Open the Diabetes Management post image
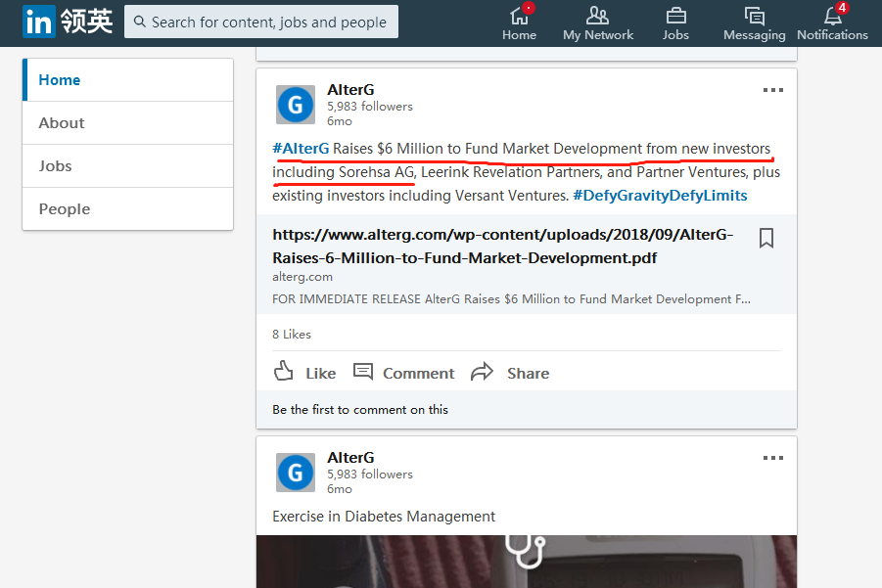The height and width of the screenshot is (588, 882). [x=527, y=562]
